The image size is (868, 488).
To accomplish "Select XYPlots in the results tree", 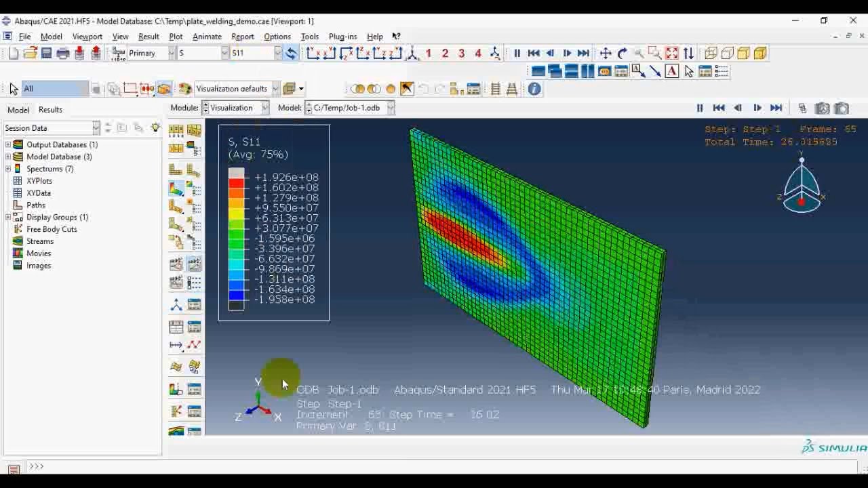I will (x=39, y=181).
